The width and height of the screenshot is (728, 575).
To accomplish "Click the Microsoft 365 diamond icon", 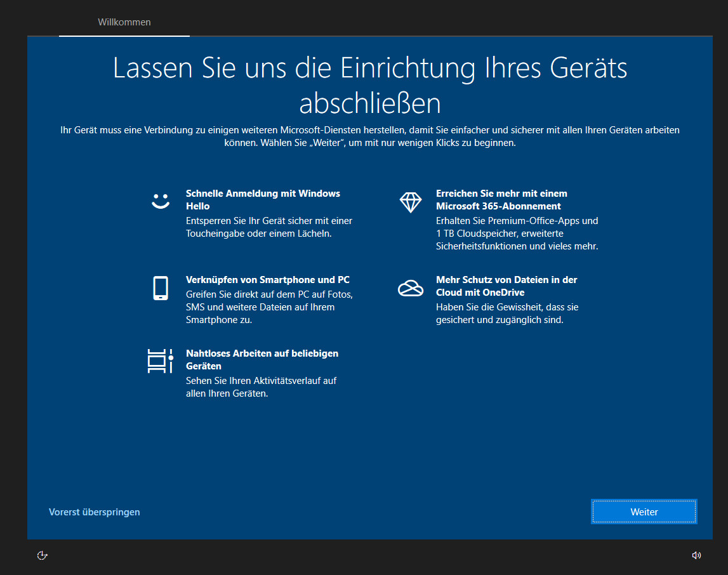I will coord(411,202).
